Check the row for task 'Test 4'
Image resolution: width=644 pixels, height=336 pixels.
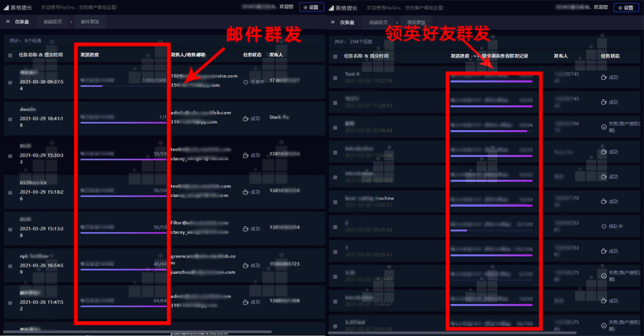point(336,77)
